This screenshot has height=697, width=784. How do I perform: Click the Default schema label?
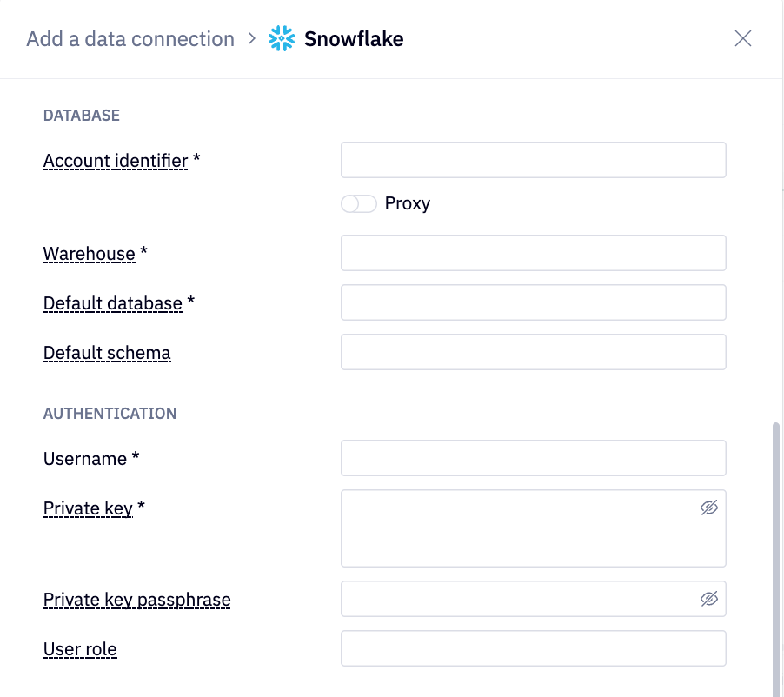click(106, 353)
